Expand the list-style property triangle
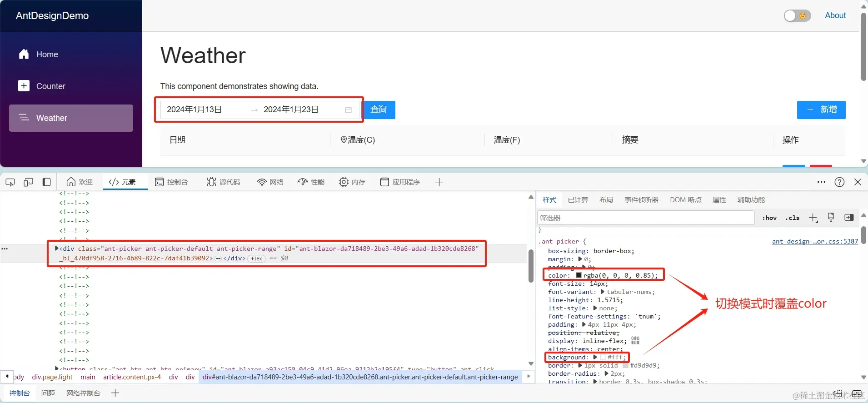Viewport: 868px width, 403px height. 595,308
